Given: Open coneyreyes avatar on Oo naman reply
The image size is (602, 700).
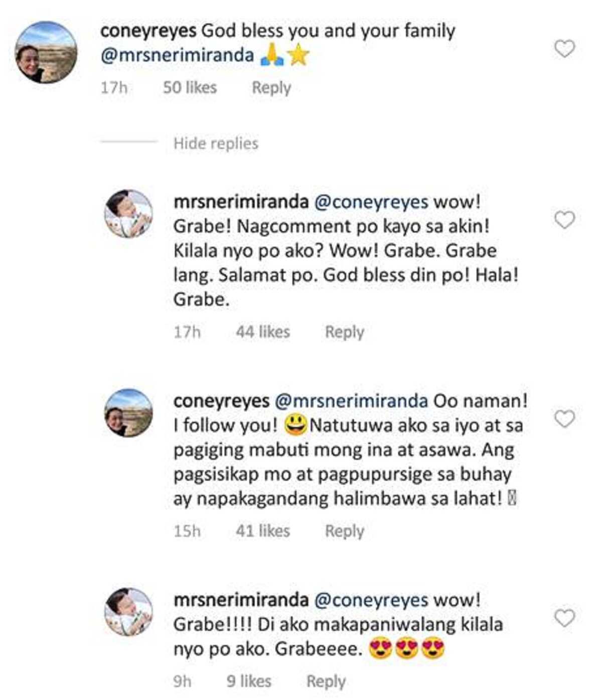Looking at the screenshot, I should point(128,412).
